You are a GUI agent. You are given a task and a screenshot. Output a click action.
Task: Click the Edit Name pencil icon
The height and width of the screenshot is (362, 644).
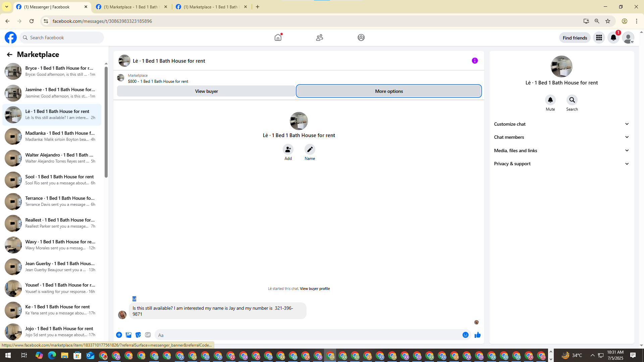point(310,149)
